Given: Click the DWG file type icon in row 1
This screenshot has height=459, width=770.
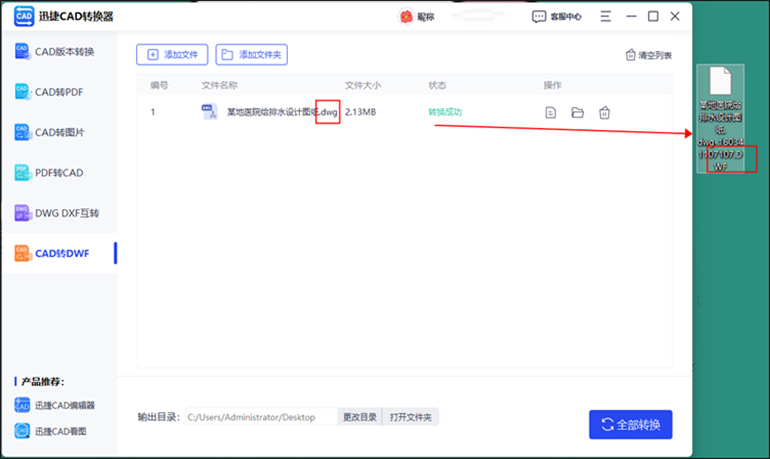Looking at the screenshot, I should tap(210, 112).
